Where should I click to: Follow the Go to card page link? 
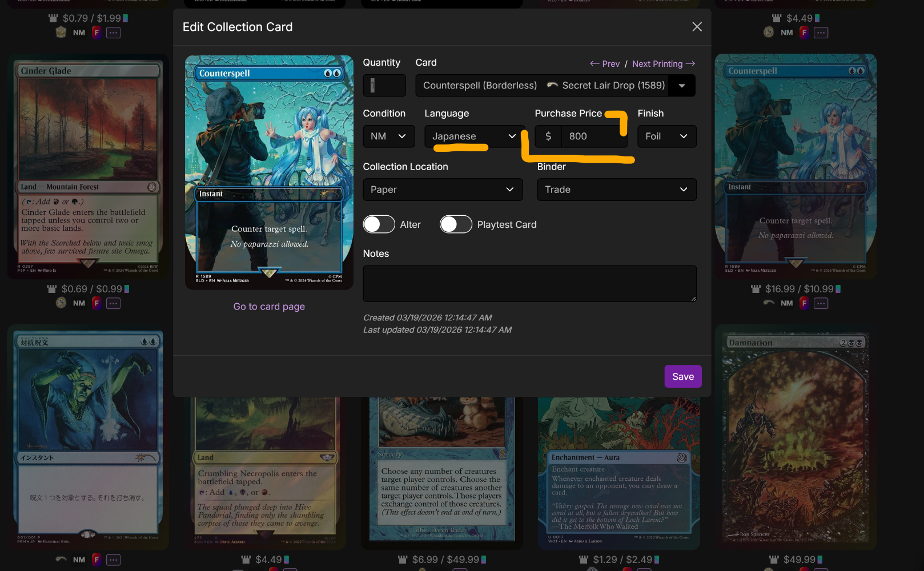(x=269, y=307)
